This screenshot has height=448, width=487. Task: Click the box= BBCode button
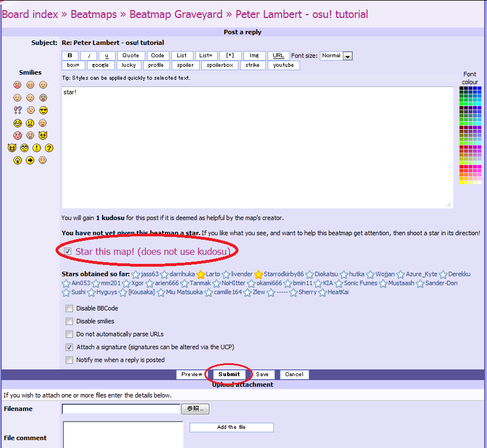(73, 65)
